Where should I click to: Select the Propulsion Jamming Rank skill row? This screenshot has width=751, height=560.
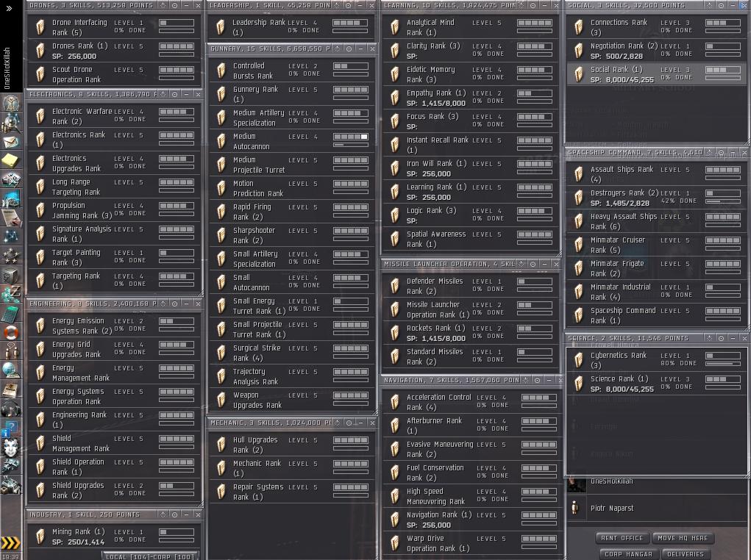point(114,210)
